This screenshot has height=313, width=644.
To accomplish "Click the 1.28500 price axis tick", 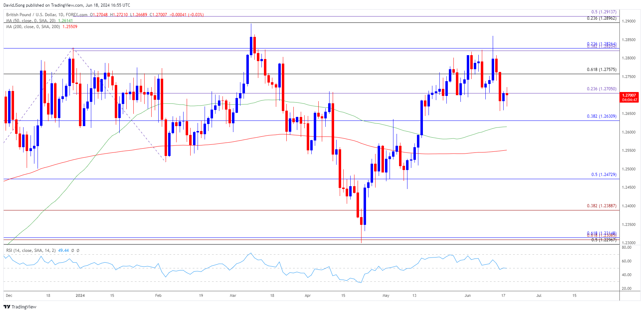I will [x=629, y=40].
